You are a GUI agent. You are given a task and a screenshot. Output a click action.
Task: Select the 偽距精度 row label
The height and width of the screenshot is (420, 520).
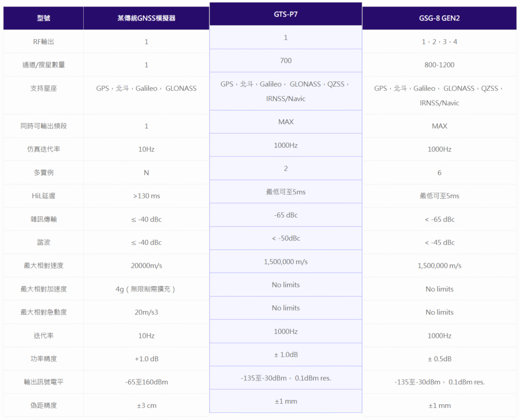pos(44,405)
